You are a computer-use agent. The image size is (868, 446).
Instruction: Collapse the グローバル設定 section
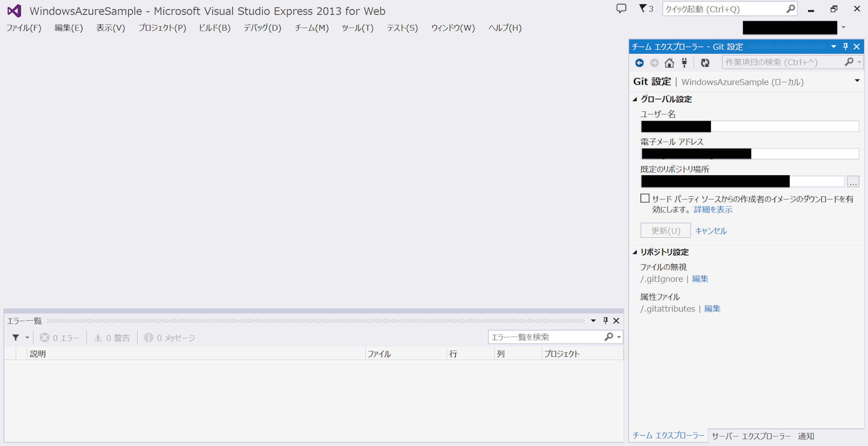click(x=635, y=99)
